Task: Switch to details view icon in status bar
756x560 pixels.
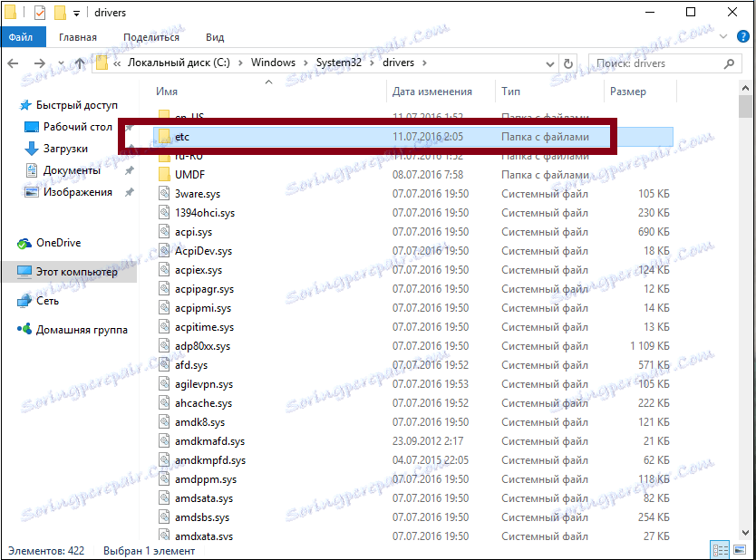Action: (x=721, y=550)
